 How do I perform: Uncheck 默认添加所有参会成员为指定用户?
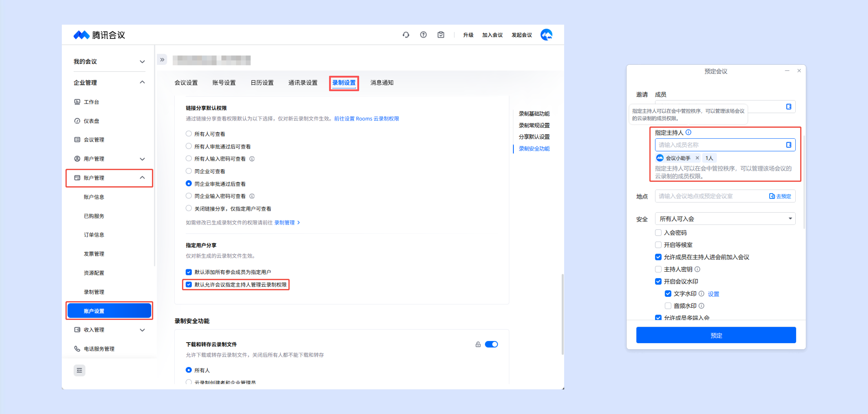click(189, 272)
